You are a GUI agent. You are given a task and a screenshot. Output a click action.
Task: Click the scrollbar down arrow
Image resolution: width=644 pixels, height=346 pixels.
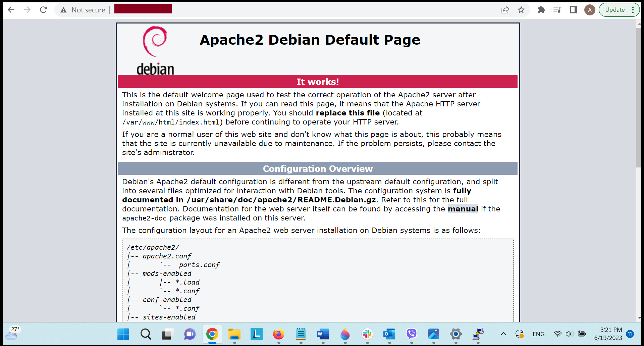[639, 318]
